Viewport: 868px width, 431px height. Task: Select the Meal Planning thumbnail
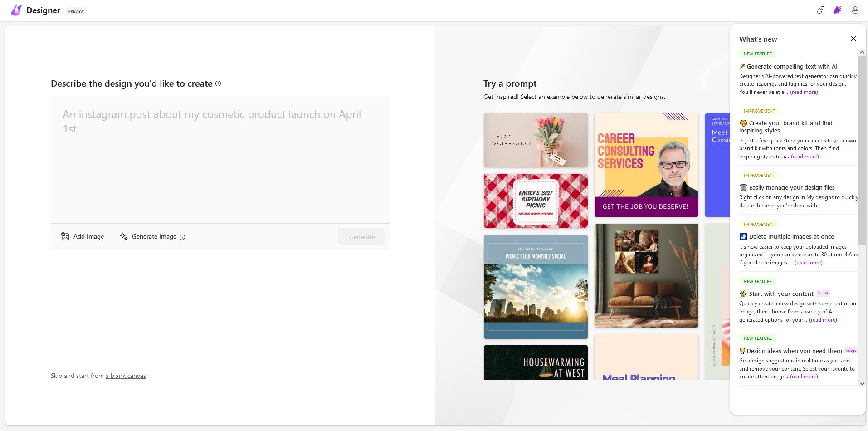(646, 357)
